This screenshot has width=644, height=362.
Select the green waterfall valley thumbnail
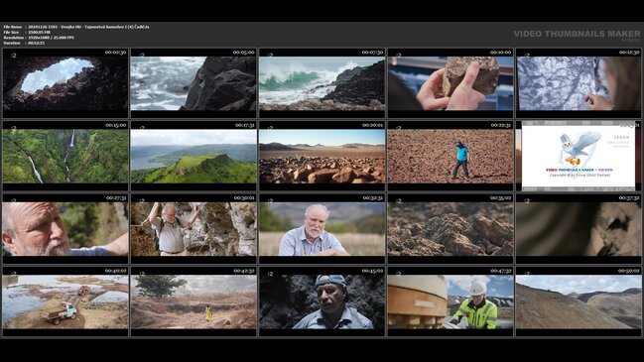tap(65, 156)
